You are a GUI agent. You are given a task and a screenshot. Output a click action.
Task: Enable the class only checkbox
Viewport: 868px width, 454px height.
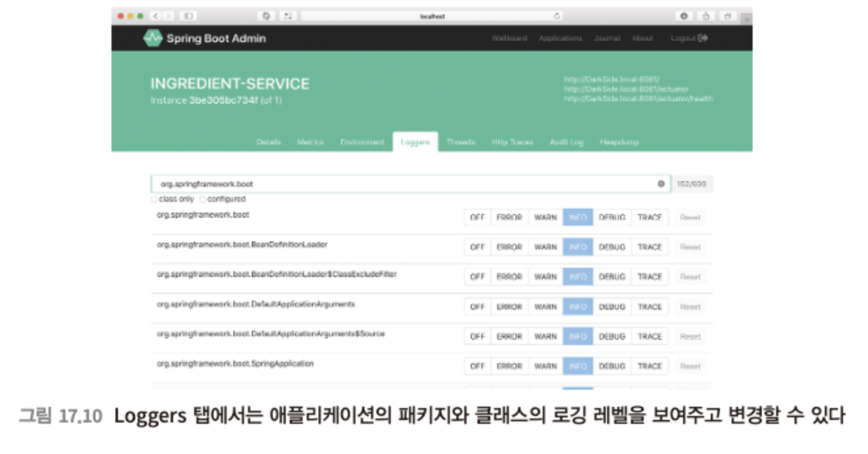(153, 199)
